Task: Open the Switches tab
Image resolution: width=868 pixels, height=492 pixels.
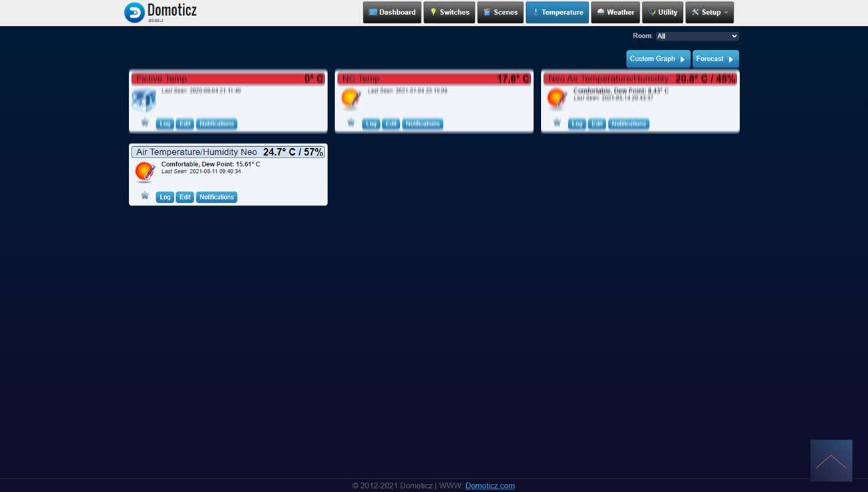Action: [x=449, y=12]
